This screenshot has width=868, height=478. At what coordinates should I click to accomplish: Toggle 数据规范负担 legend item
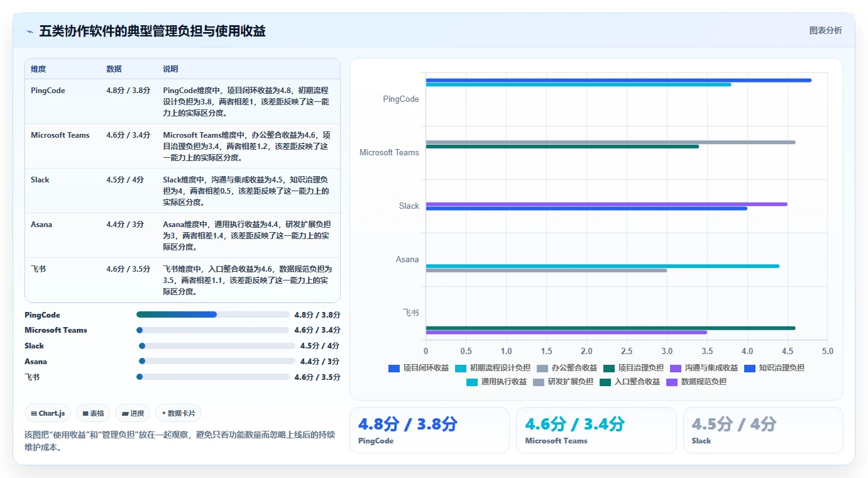[x=696, y=382]
